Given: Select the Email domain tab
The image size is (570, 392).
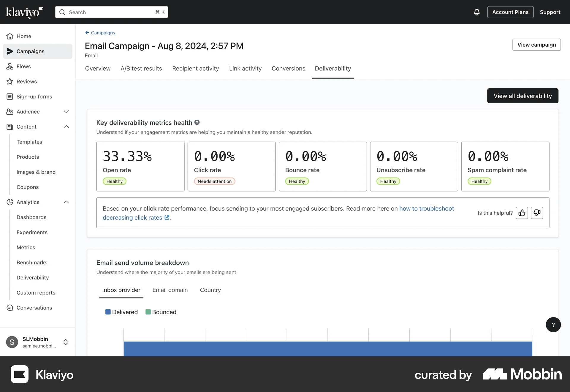Looking at the screenshot, I should tap(170, 290).
